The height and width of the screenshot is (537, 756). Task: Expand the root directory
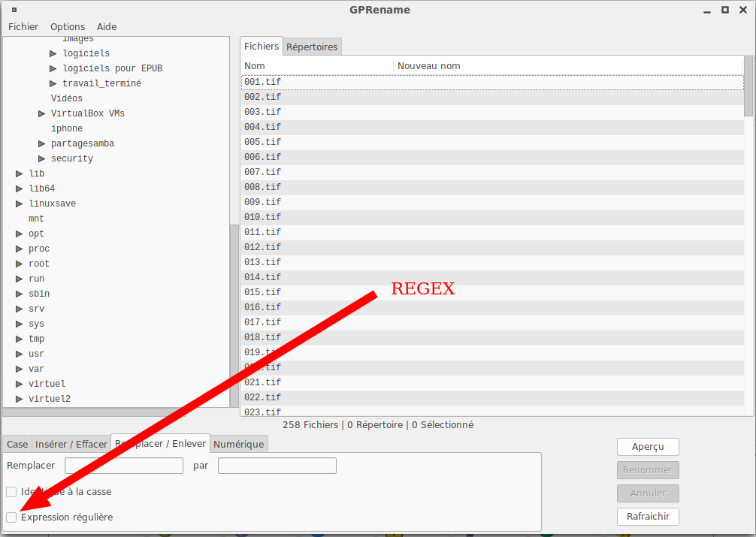click(20, 264)
